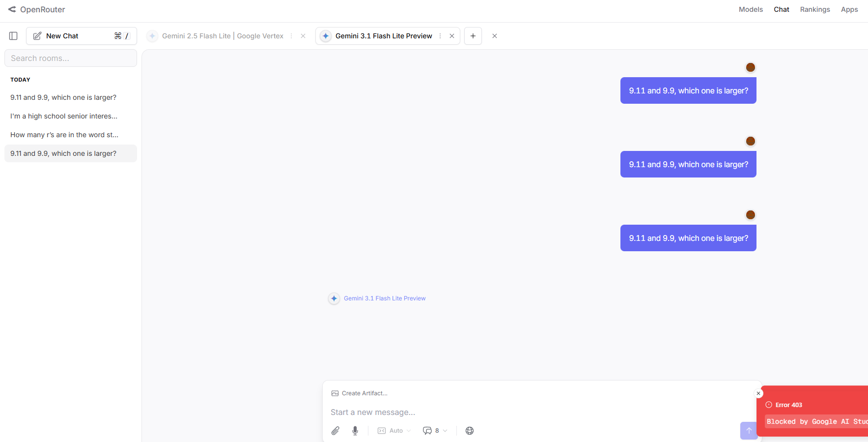Open options menu for Gemini 3.1 Flash Lite Preview tab
The height and width of the screenshot is (442, 868).
tap(440, 36)
